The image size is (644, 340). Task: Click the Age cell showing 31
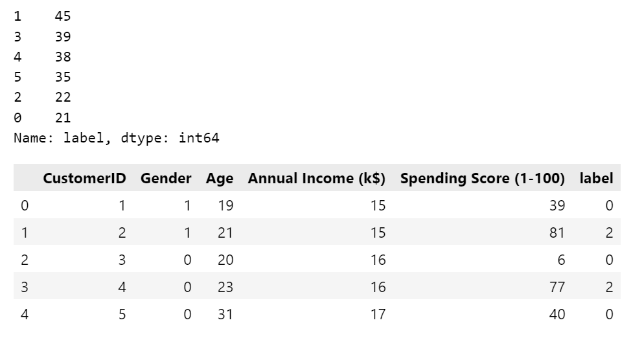pos(225,315)
